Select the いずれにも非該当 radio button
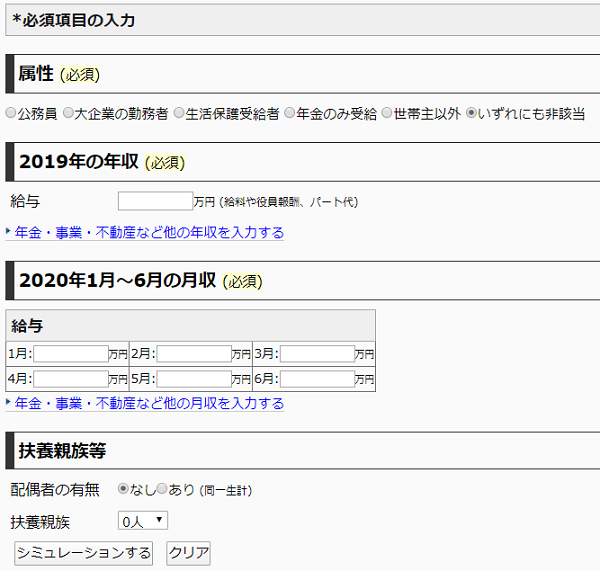Image resolution: width=600 pixels, height=571 pixels. (x=472, y=113)
